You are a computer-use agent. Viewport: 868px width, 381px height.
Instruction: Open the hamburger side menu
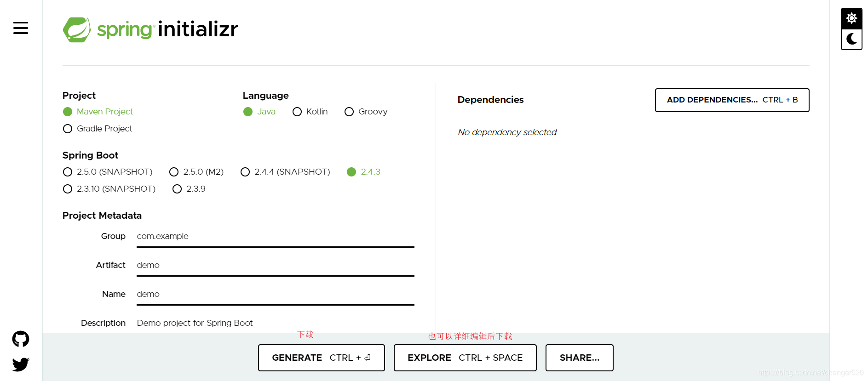[21, 28]
